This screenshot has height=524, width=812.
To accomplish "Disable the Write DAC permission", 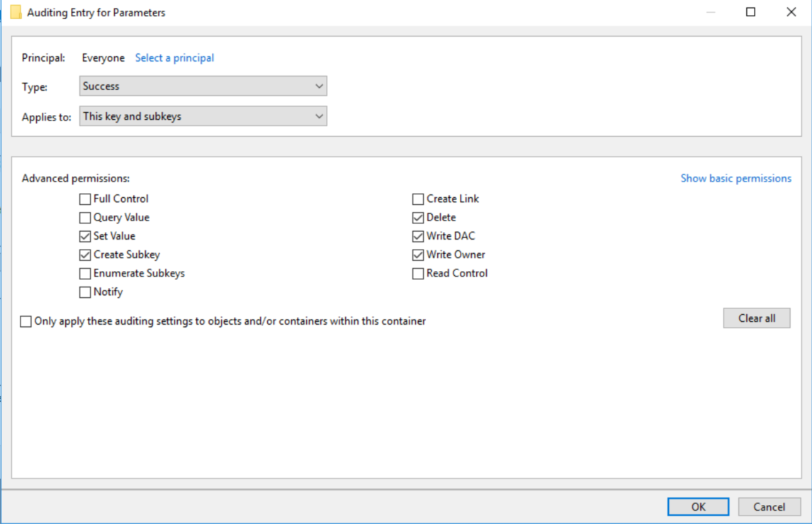I will coord(417,235).
